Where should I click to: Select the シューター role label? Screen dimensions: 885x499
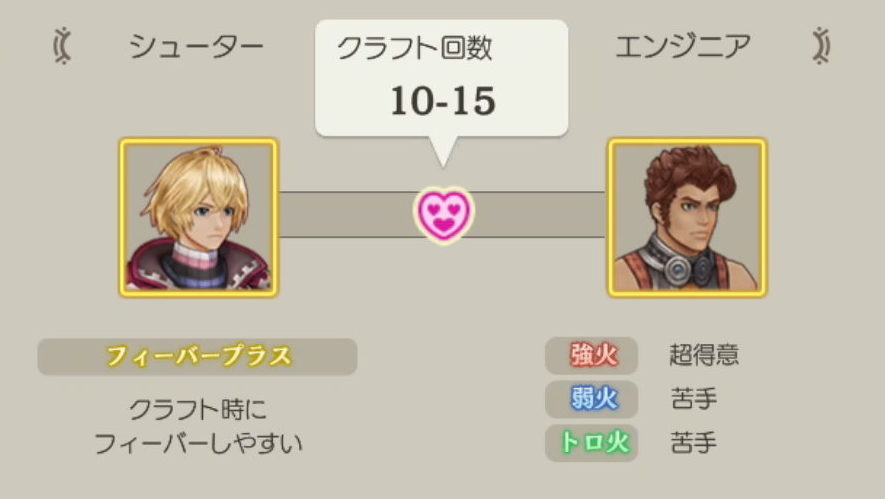coord(196,46)
